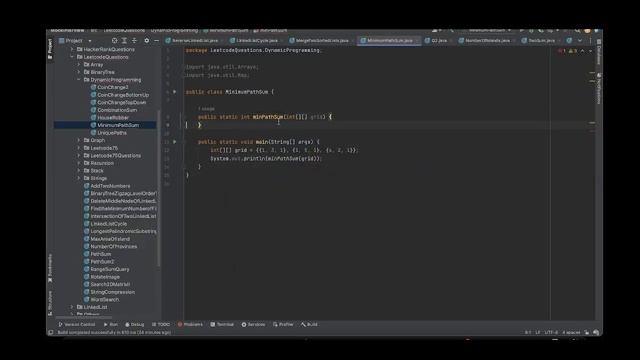Open Services tool window
The width and height of the screenshot is (640, 360).
click(253, 324)
